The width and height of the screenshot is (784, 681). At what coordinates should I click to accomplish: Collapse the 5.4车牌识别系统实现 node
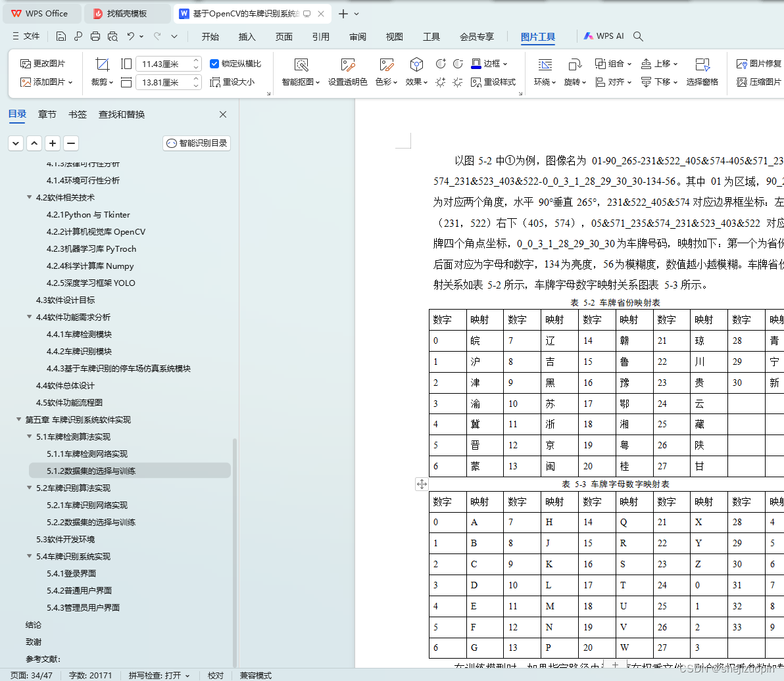tap(30, 556)
